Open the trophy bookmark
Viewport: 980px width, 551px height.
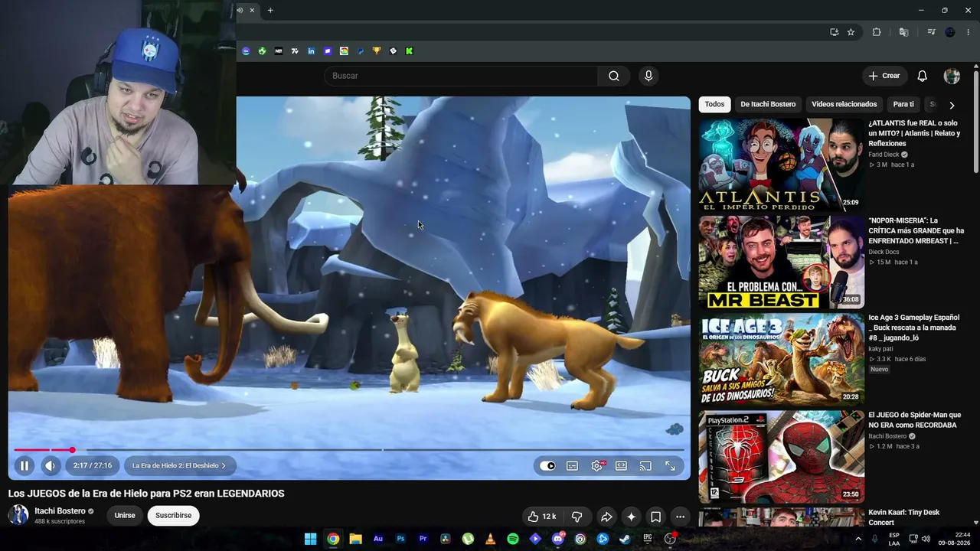click(377, 51)
